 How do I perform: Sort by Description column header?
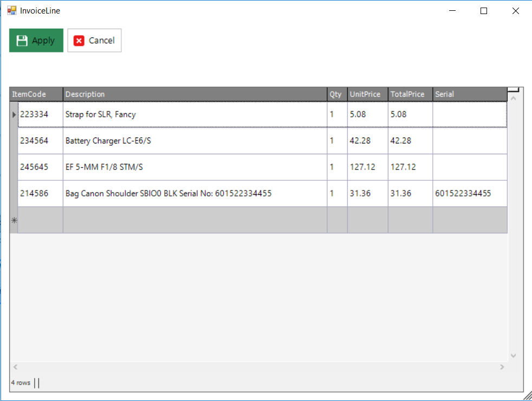[x=195, y=94]
